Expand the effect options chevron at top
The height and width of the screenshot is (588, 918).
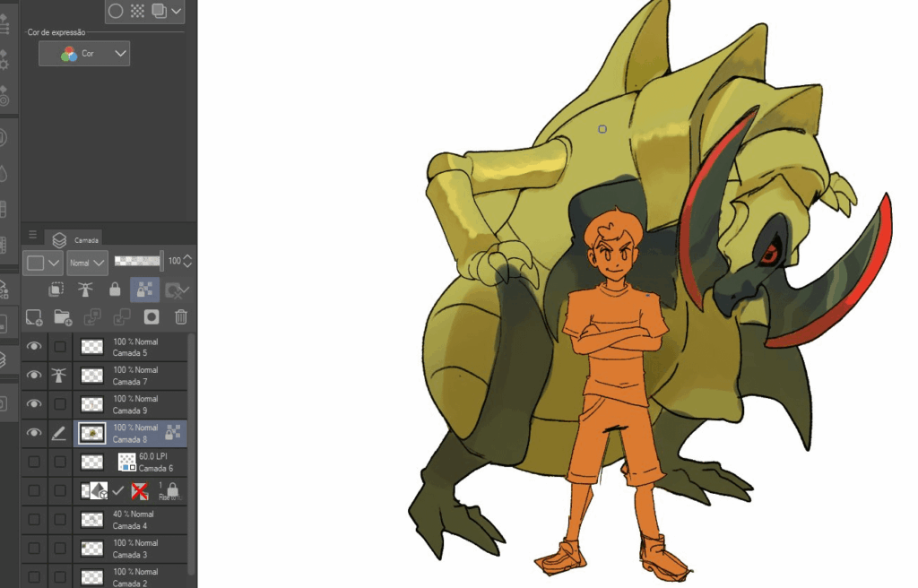pos(177,11)
